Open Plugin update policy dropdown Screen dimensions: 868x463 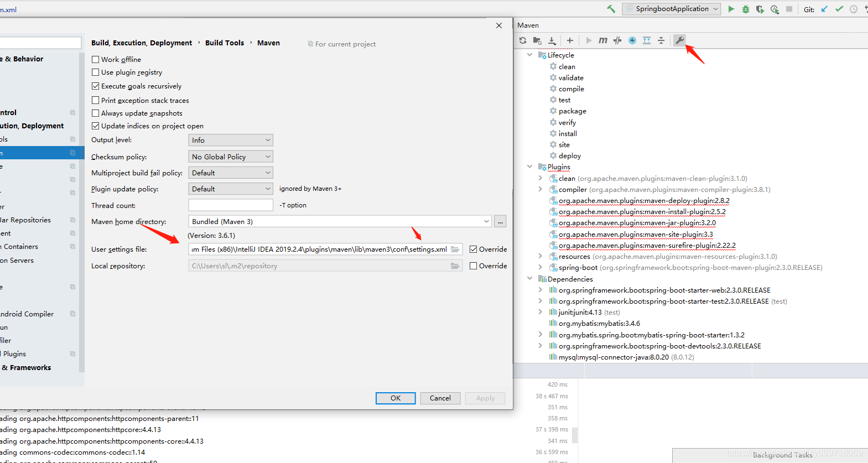pos(231,189)
